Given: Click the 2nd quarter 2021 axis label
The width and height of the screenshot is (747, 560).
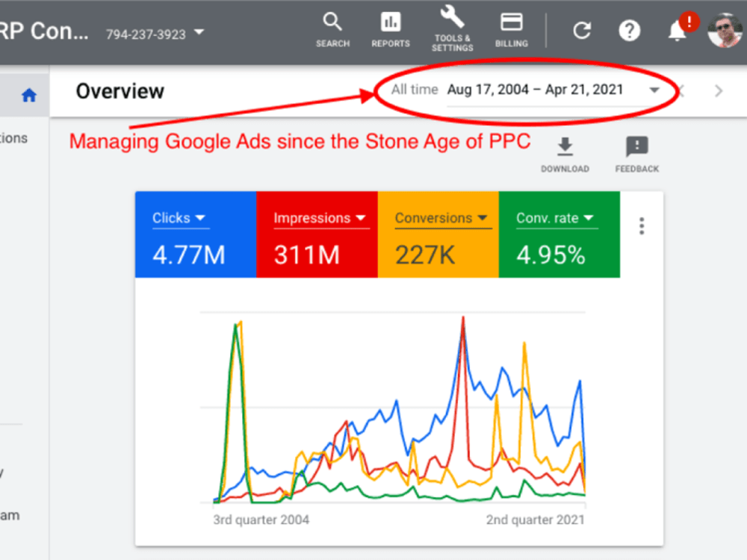Looking at the screenshot, I should (x=535, y=520).
